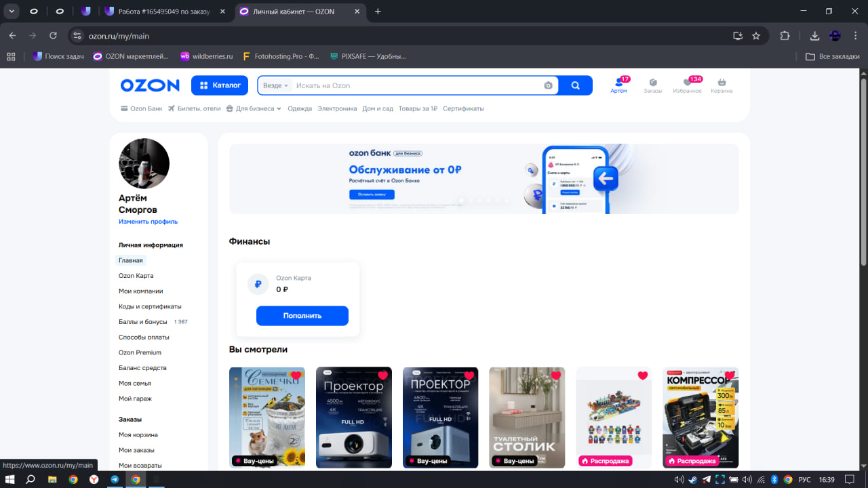The width and height of the screenshot is (868, 488).
Task: Click the ruble icon on Ozon Карта card
Action: click(258, 284)
